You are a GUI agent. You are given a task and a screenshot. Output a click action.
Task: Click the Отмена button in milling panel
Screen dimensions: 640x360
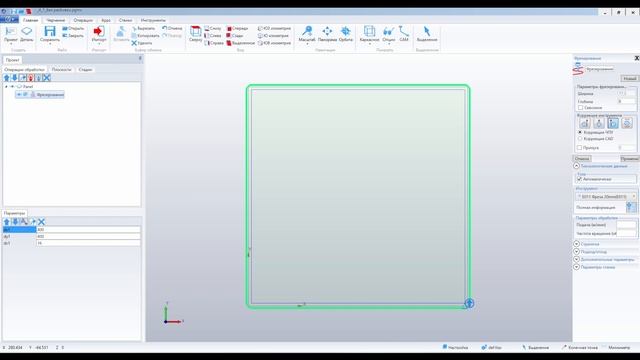tap(582, 158)
